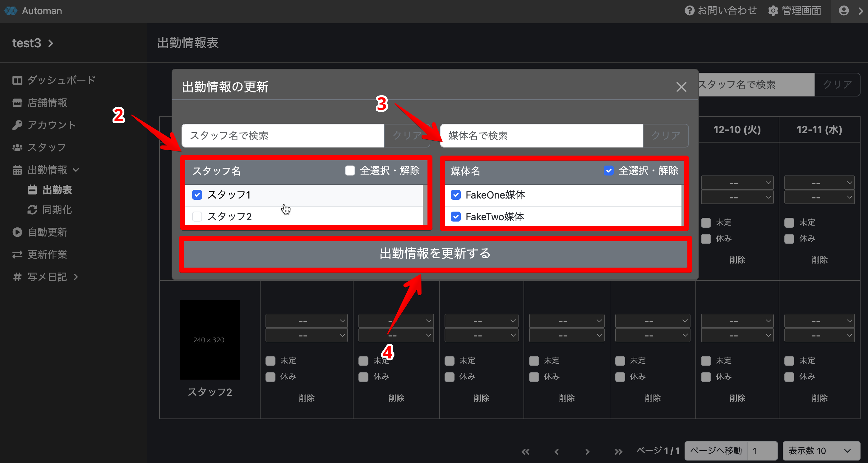Open the お問い合わせ help icon
This screenshot has height=463, width=868.
[690, 11]
